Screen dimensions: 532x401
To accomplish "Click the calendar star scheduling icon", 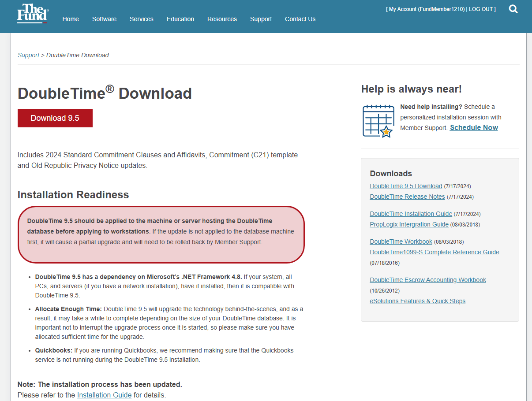I will pos(378,121).
